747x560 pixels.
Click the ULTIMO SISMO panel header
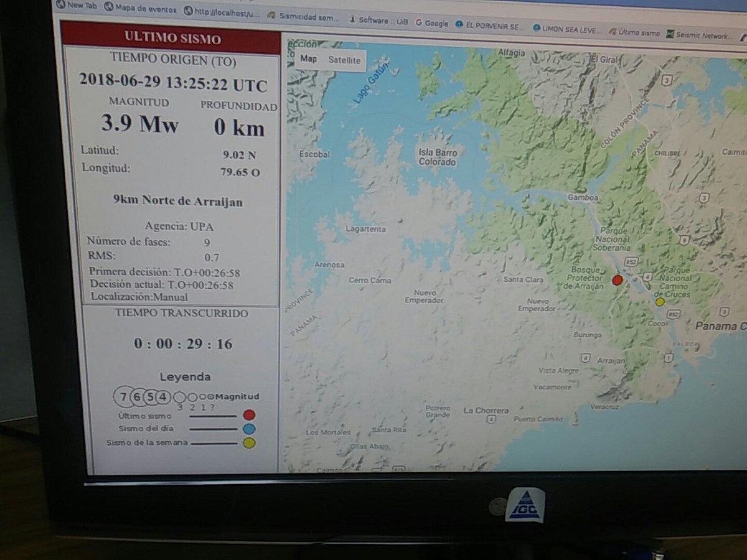point(172,38)
